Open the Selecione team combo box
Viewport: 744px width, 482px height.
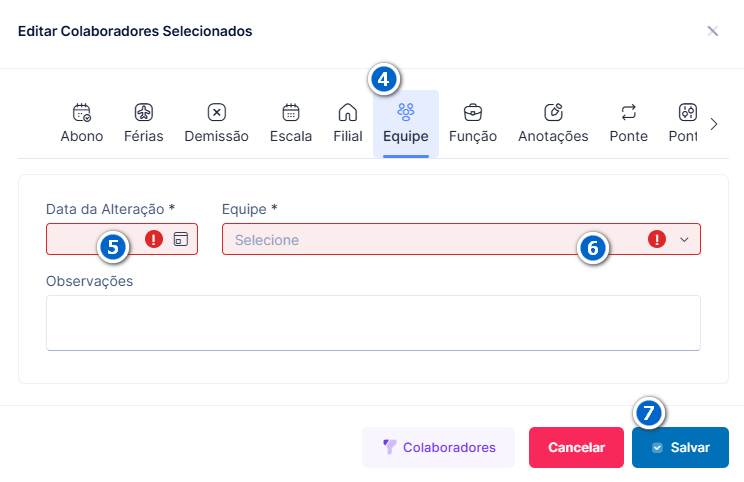tap(461, 239)
